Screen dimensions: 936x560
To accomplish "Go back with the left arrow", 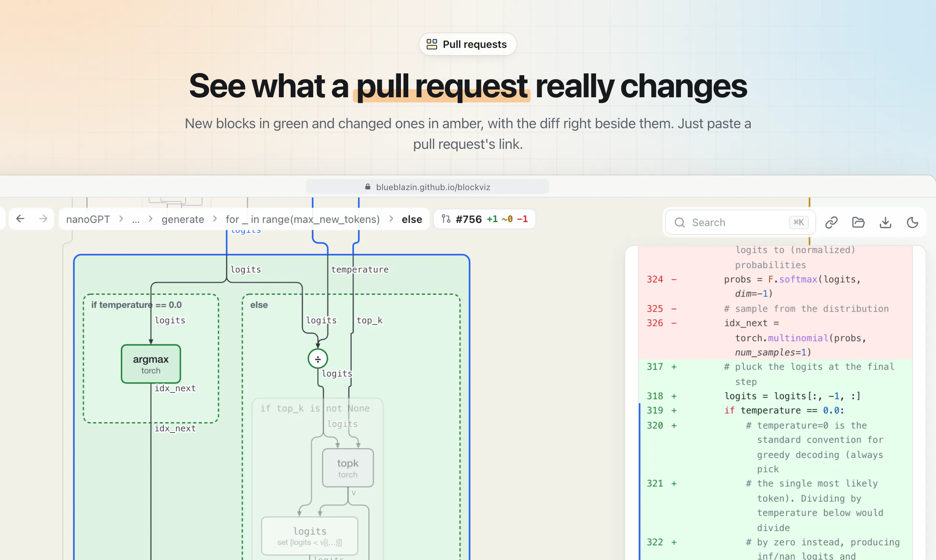I will (20, 218).
